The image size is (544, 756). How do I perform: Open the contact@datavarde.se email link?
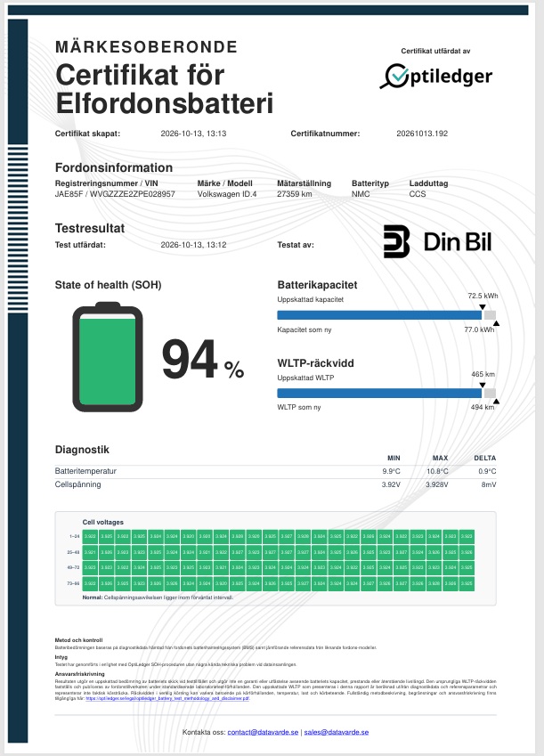tap(263, 732)
